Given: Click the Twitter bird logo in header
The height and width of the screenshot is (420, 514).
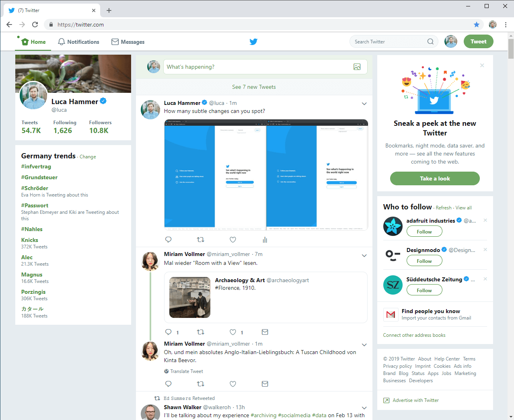Looking at the screenshot, I should click(x=253, y=42).
